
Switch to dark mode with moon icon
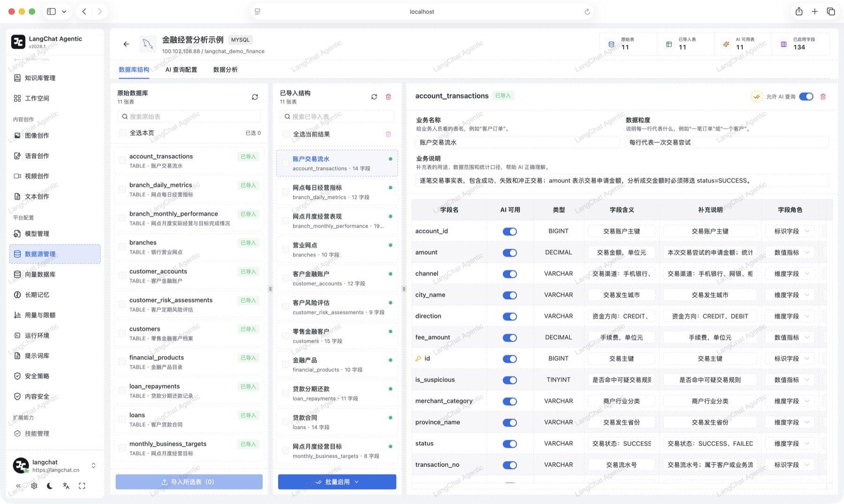50,486
